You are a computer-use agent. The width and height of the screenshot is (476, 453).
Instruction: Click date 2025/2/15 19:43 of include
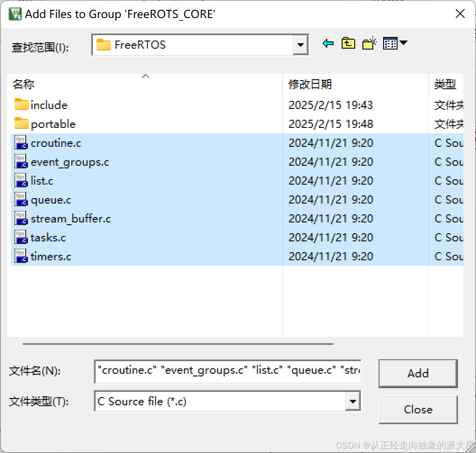330,105
